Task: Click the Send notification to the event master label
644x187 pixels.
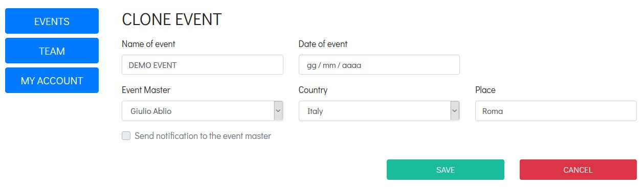Action: 203,136
